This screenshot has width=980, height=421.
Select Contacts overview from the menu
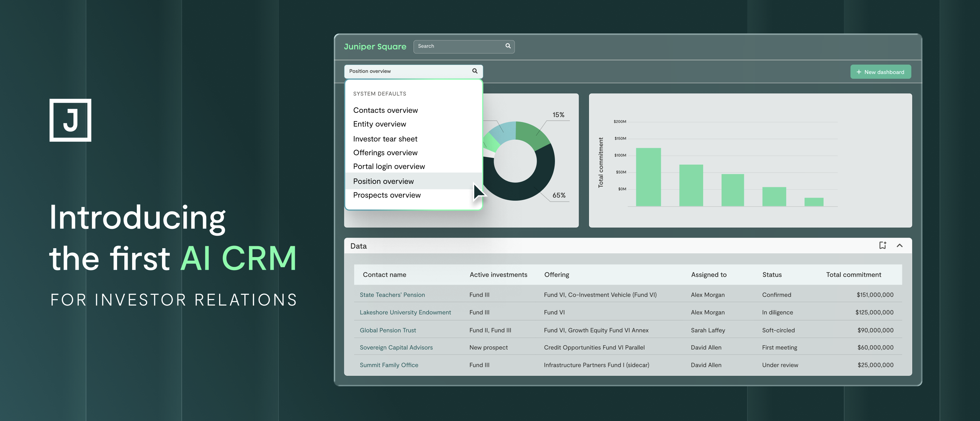coord(385,110)
